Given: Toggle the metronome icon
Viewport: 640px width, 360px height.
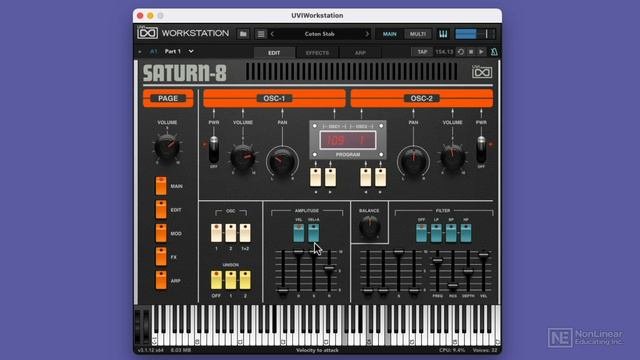Looking at the screenshot, I should tap(494, 52).
